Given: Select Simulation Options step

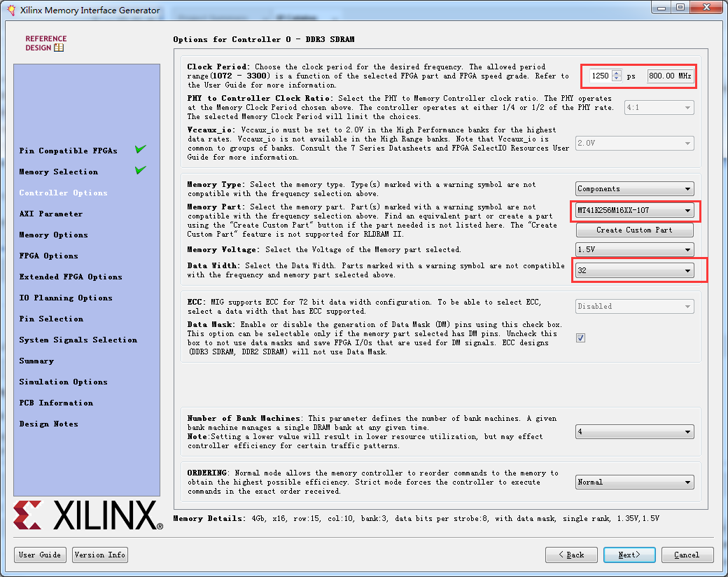Looking at the screenshot, I should coord(63,382).
